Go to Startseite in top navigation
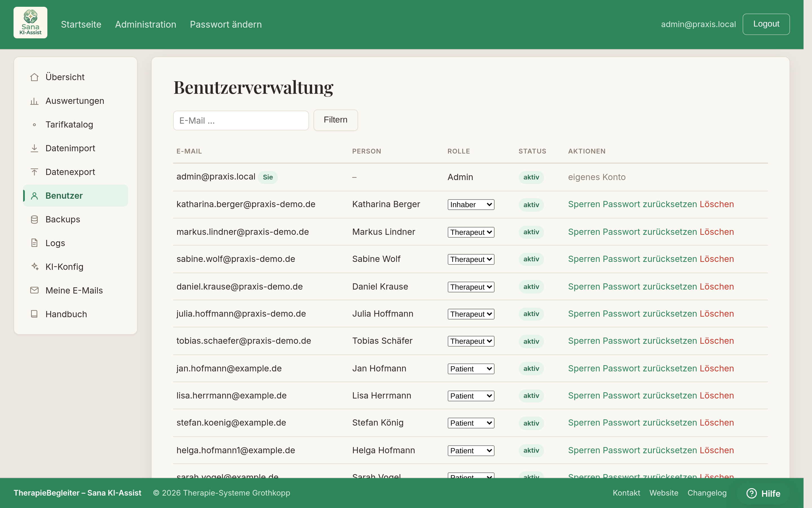Image resolution: width=812 pixels, height=508 pixels. point(81,24)
